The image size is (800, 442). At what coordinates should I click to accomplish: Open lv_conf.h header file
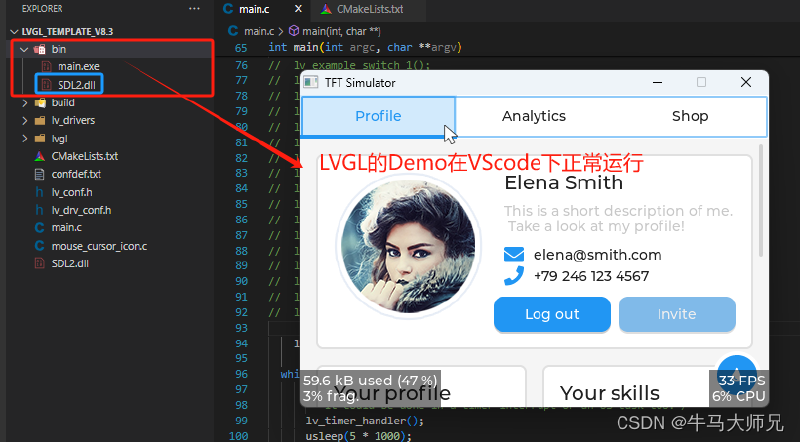[72, 192]
